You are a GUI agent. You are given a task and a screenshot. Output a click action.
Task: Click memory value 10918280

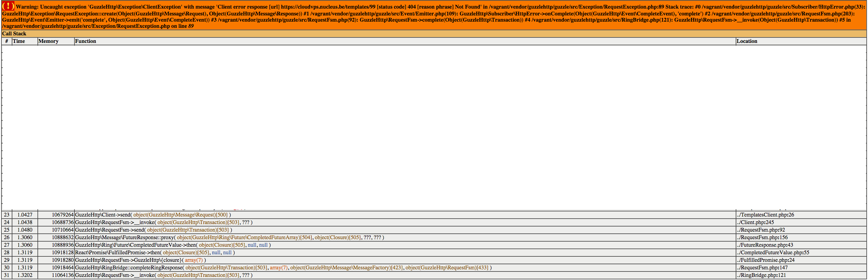tap(63, 260)
